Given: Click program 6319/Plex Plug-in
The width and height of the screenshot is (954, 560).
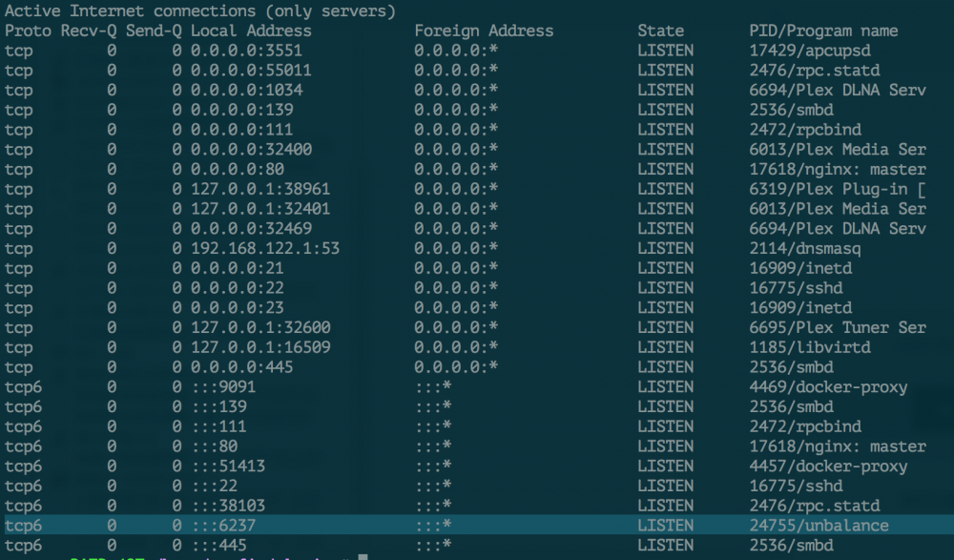Looking at the screenshot, I should 838,189.
